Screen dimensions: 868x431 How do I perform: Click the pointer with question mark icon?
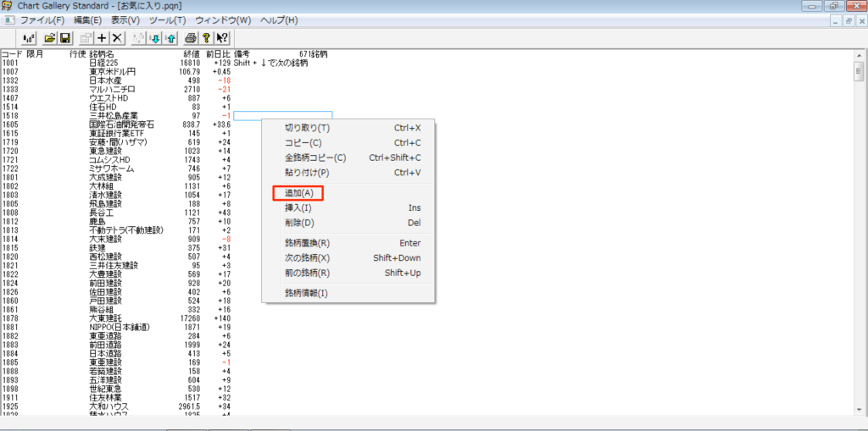(x=221, y=38)
